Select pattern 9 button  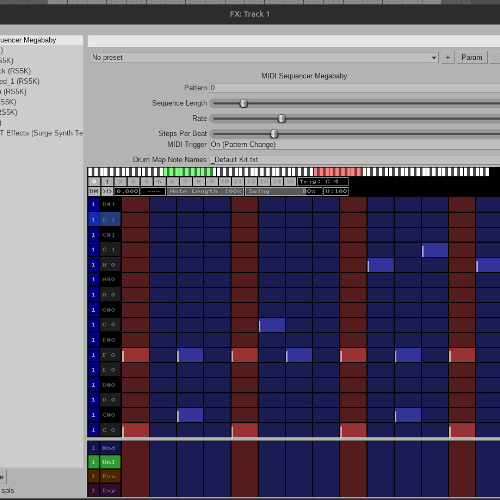pos(211,182)
